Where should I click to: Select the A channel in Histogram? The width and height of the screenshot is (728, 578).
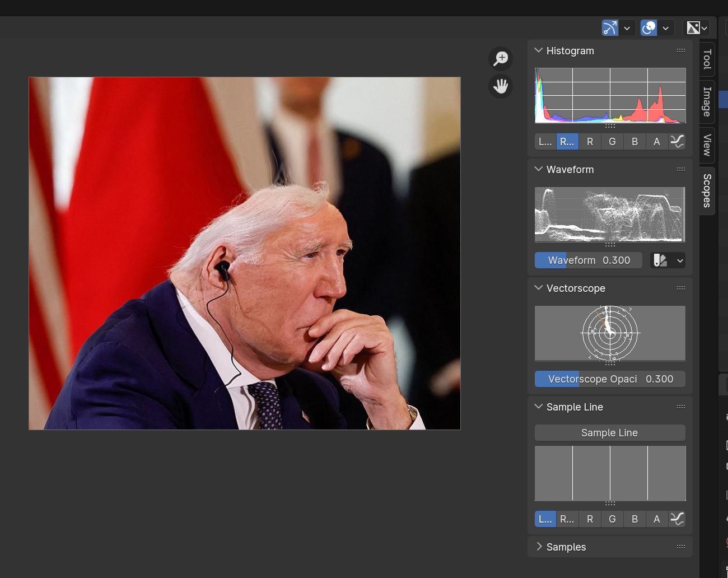[x=656, y=142]
